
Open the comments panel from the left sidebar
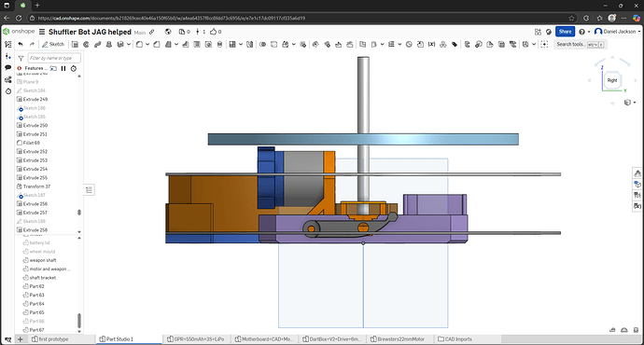pyautogui.click(x=7, y=68)
